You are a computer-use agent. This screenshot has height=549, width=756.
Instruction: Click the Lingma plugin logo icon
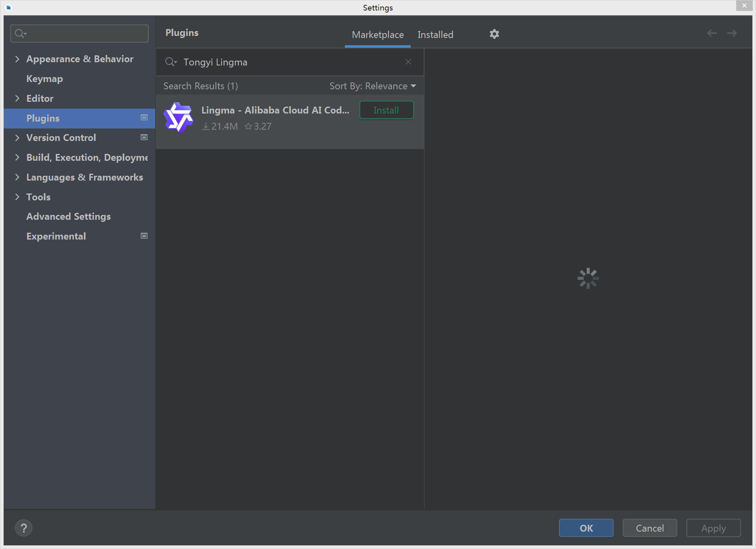178,118
